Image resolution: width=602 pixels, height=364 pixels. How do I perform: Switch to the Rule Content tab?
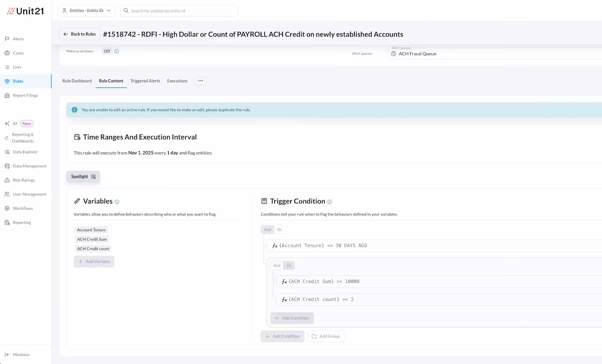pos(111,81)
